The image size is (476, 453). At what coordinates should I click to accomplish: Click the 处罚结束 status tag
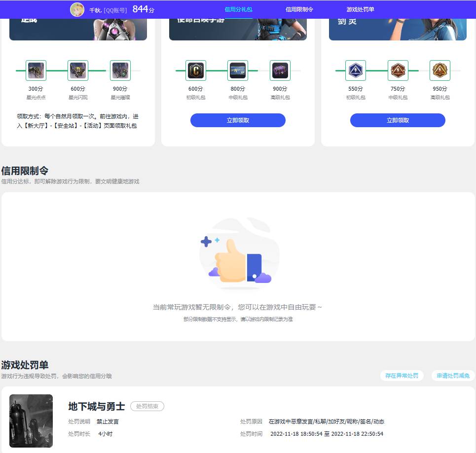pos(147,407)
